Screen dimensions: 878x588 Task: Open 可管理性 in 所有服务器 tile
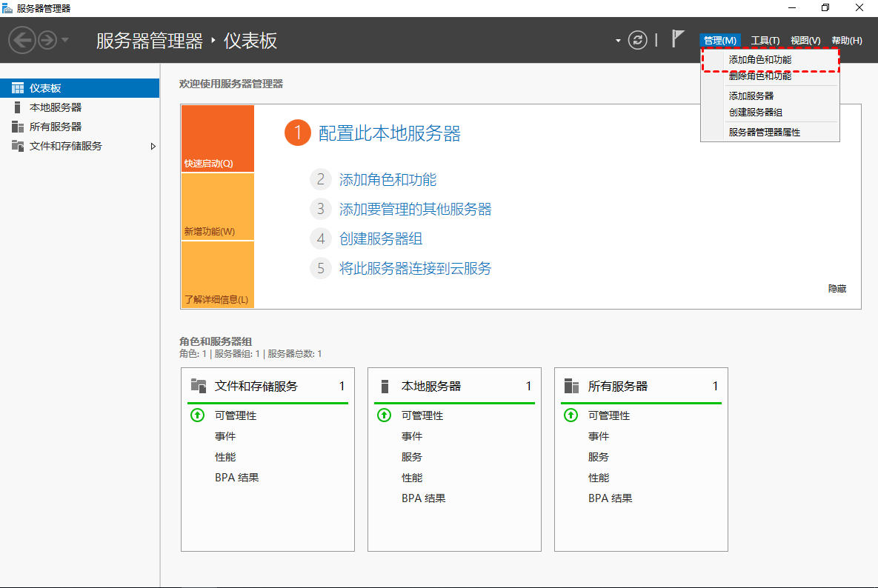[609, 415]
